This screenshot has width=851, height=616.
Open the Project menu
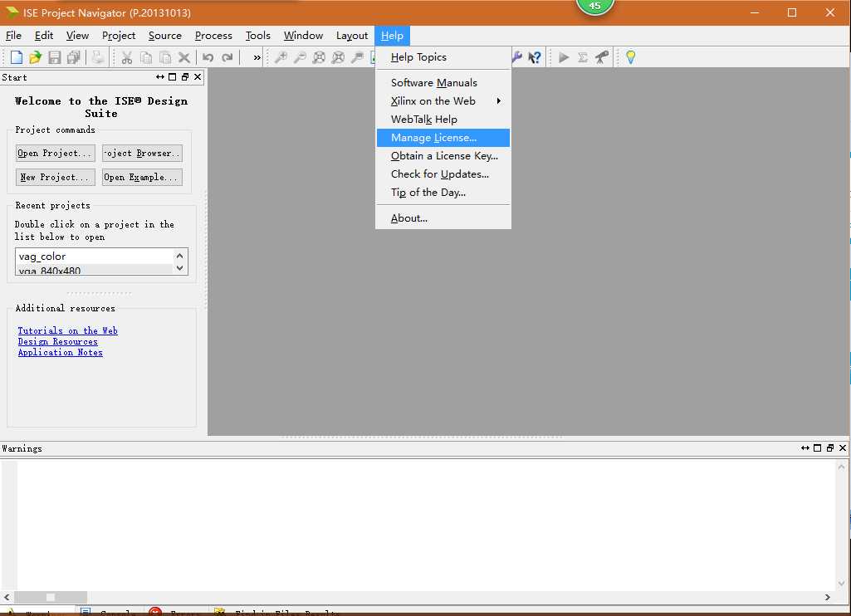119,35
